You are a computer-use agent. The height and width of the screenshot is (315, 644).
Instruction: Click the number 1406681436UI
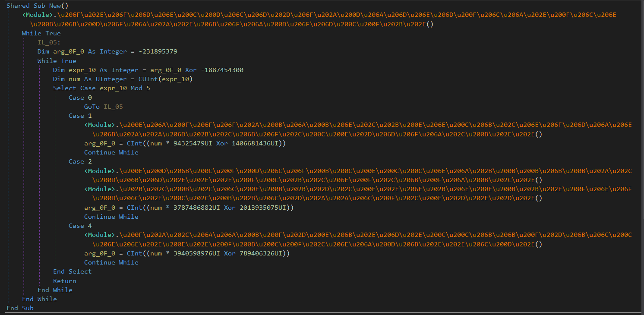click(256, 143)
